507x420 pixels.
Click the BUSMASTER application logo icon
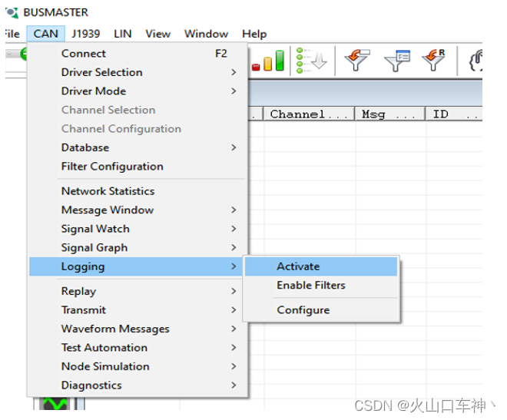[x=12, y=12]
